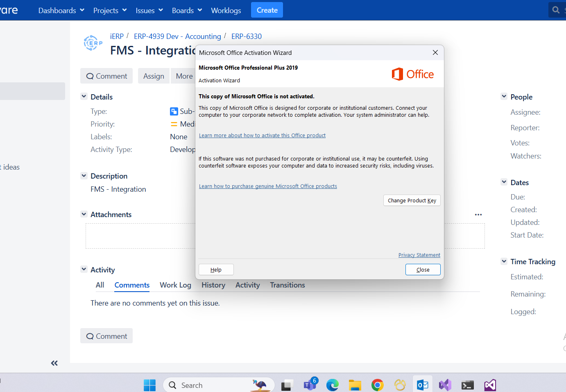Screen dimensions: 566x392
Task: Click the 'FMS - Integration' description text
Action: pyautogui.click(x=118, y=189)
